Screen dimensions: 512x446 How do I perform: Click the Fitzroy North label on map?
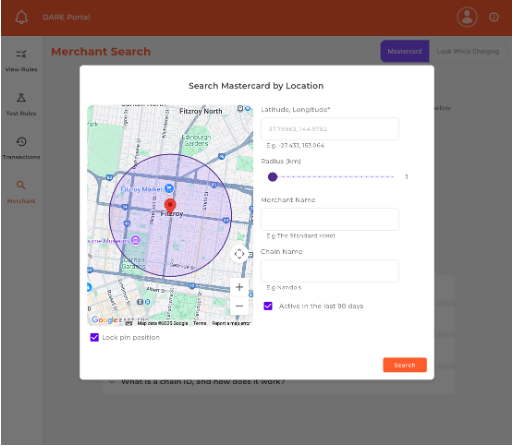pos(201,111)
